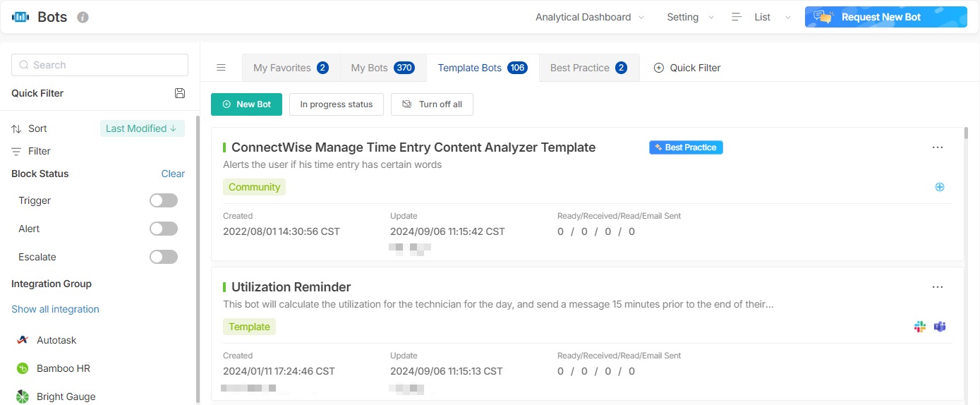Click the blue integration icon on ConnectWise card
The width and height of the screenshot is (980, 405).
click(x=939, y=187)
